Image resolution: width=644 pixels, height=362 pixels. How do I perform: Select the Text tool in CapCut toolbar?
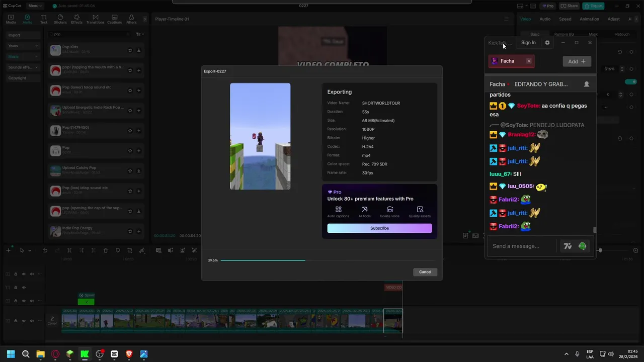(x=44, y=19)
